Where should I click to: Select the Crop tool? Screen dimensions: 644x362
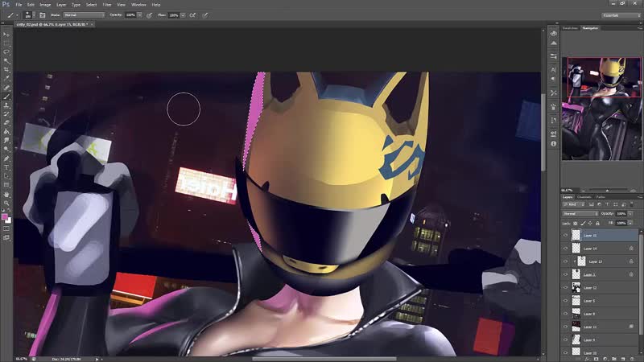(6, 70)
